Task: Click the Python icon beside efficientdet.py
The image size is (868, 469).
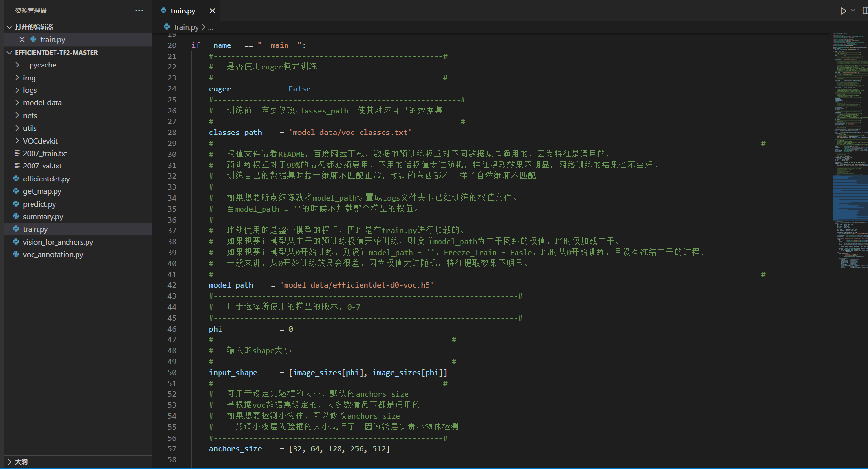Action: (x=16, y=179)
